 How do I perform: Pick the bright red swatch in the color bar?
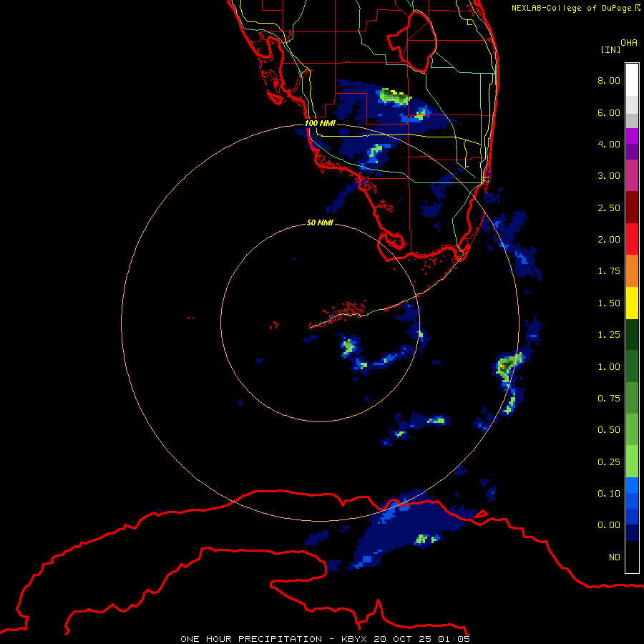pos(632,239)
